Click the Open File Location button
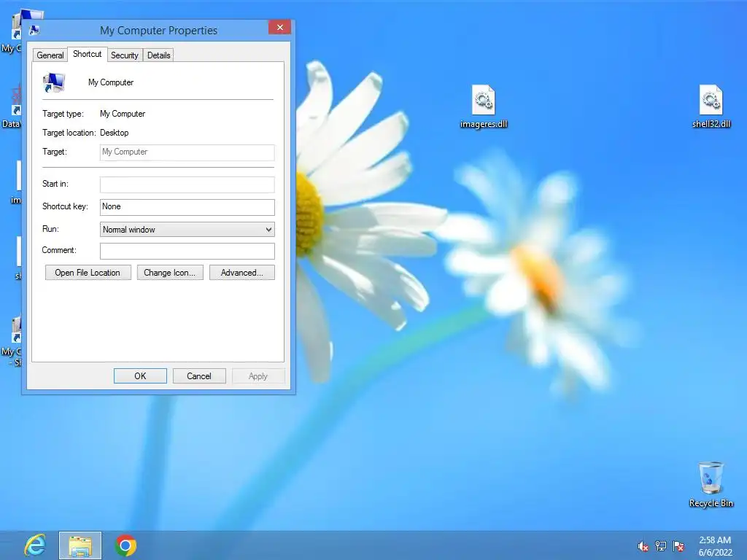 pyautogui.click(x=88, y=273)
